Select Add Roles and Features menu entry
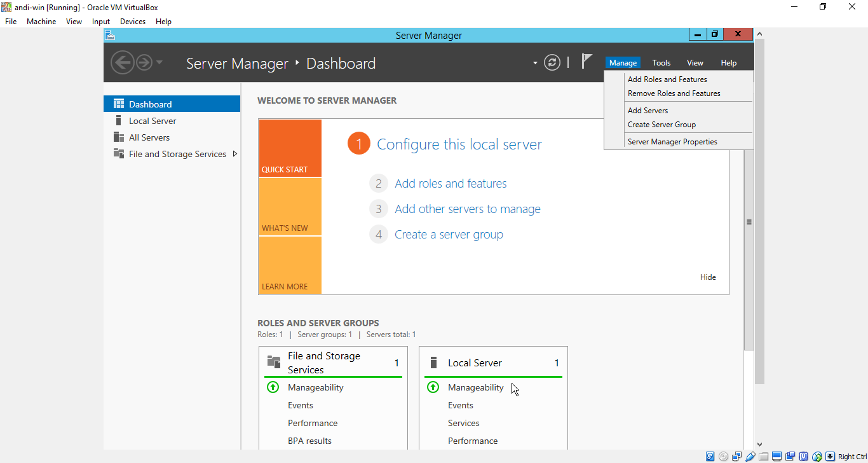The image size is (868, 463). coord(667,79)
